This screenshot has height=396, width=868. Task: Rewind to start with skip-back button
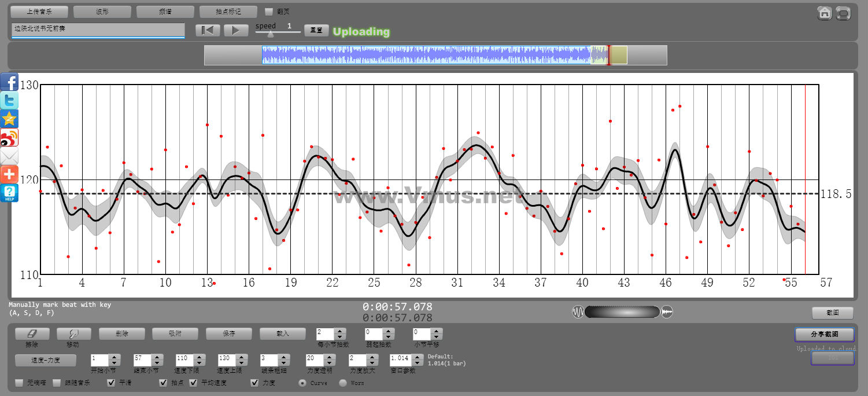(208, 30)
